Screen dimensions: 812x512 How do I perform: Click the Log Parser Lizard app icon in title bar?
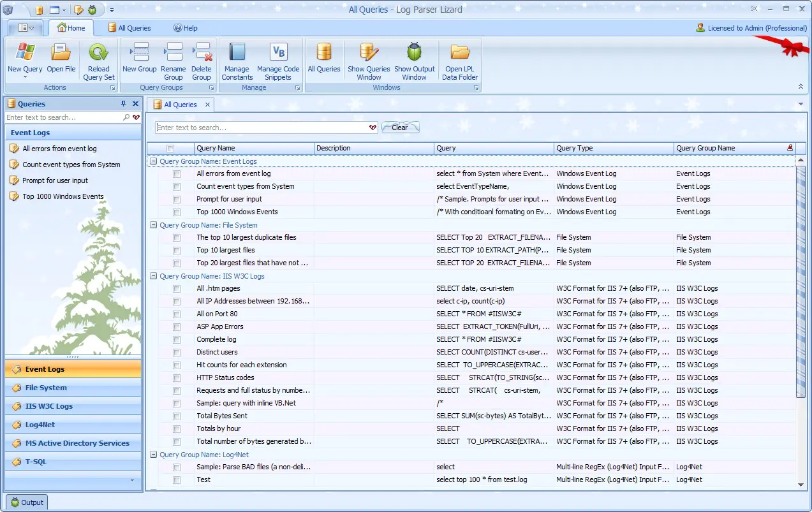click(8, 10)
